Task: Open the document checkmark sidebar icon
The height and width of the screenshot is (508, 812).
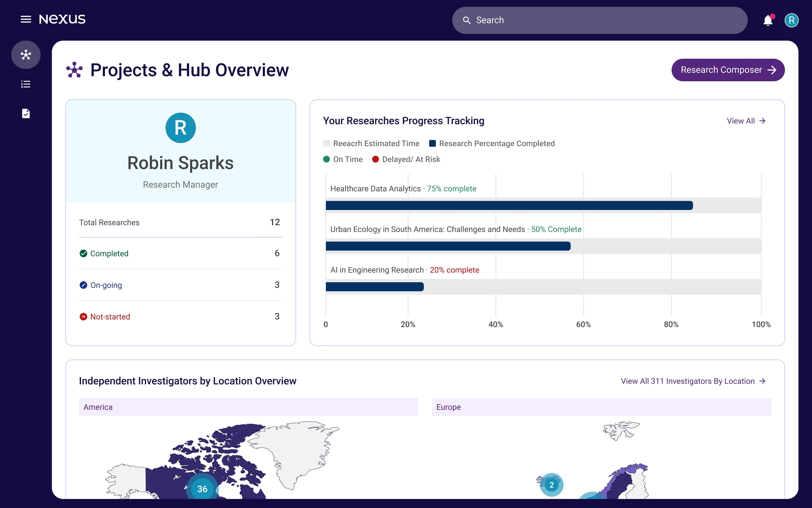Action: [26, 113]
